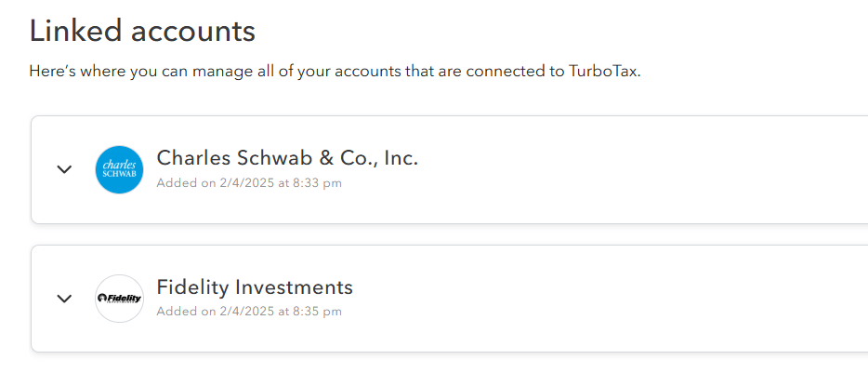Click the Added on 8:35 pm timestamp
This screenshot has width=868, height=373.
(x=249, y=312)
